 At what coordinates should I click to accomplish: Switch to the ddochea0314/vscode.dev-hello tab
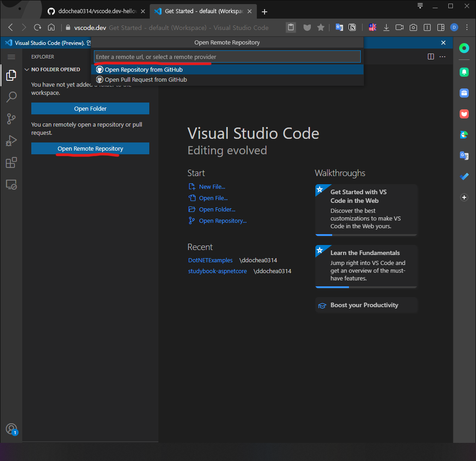click(x=96, y=11)
